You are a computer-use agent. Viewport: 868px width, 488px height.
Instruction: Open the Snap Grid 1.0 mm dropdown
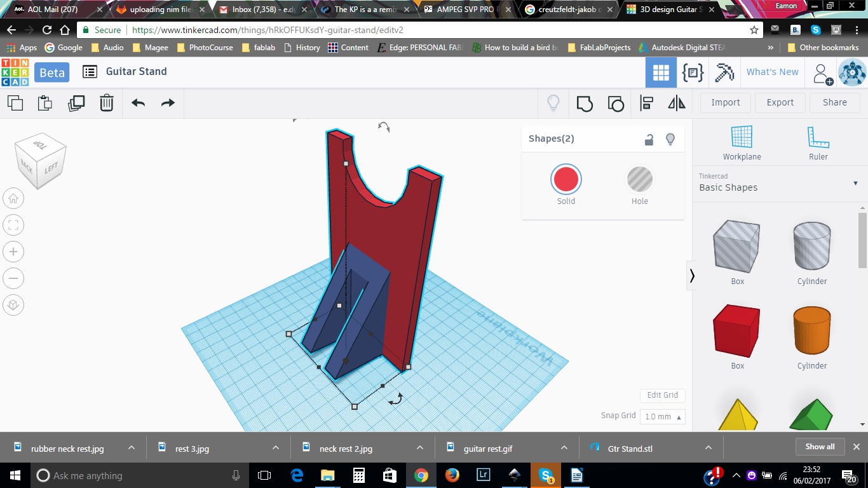pos(664,417)
